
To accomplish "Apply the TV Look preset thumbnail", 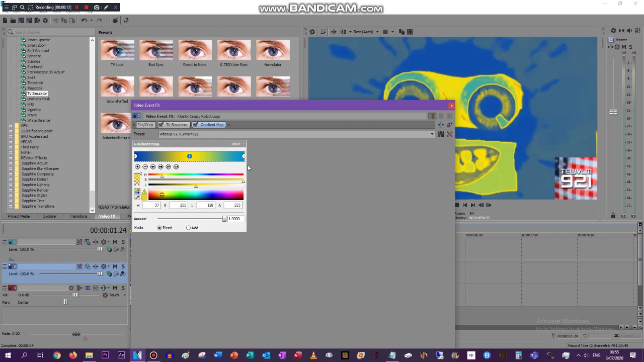I will tap(117, 50).
